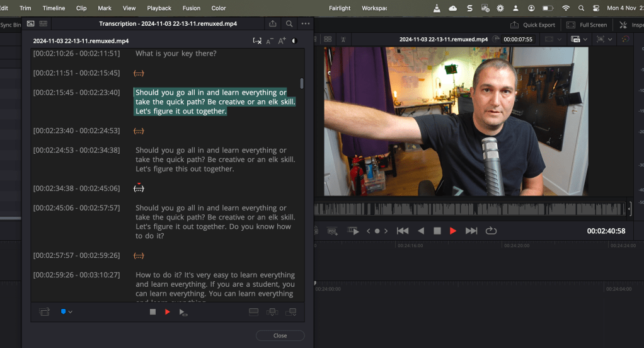Open the three-dot transcription options menu
Viewport: 644px width, 348px height.
pyautogui.click(x=306, y=23)
